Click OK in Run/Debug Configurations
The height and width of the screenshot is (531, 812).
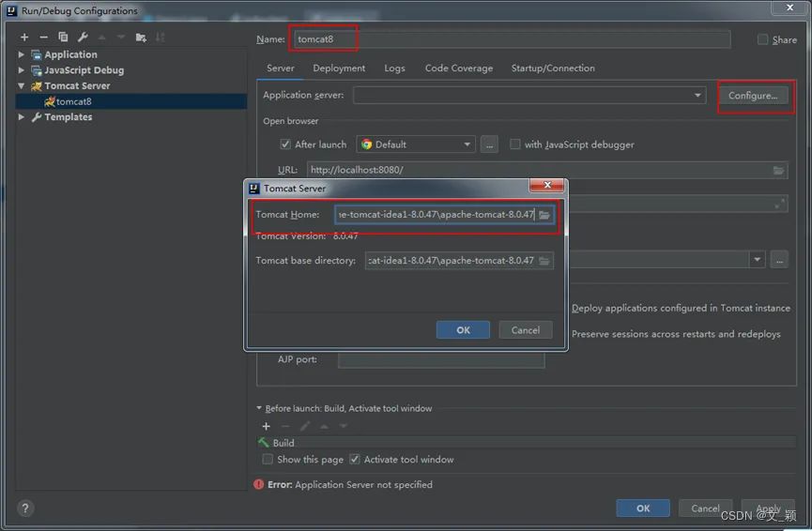point(643,508)
